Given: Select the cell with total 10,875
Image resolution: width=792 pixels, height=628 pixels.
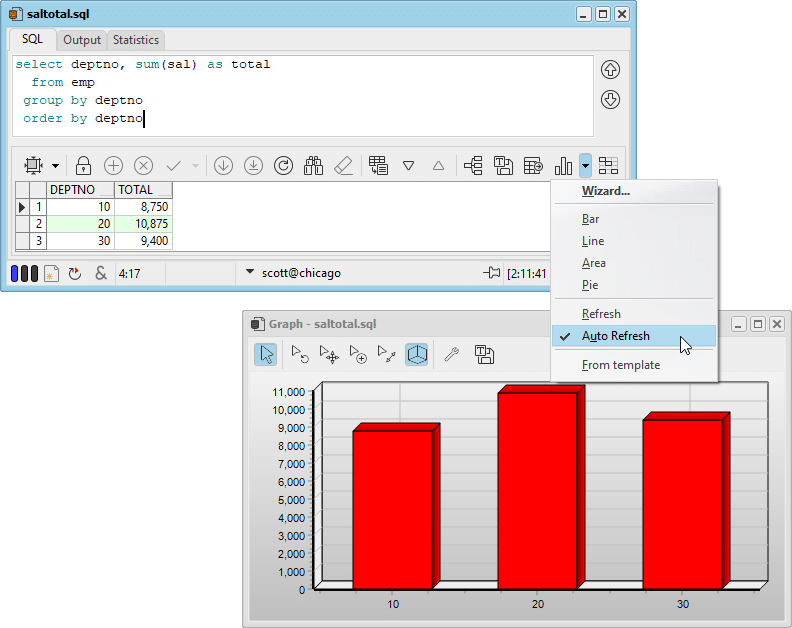Looking at the screenshot, I should pos(143,224).
